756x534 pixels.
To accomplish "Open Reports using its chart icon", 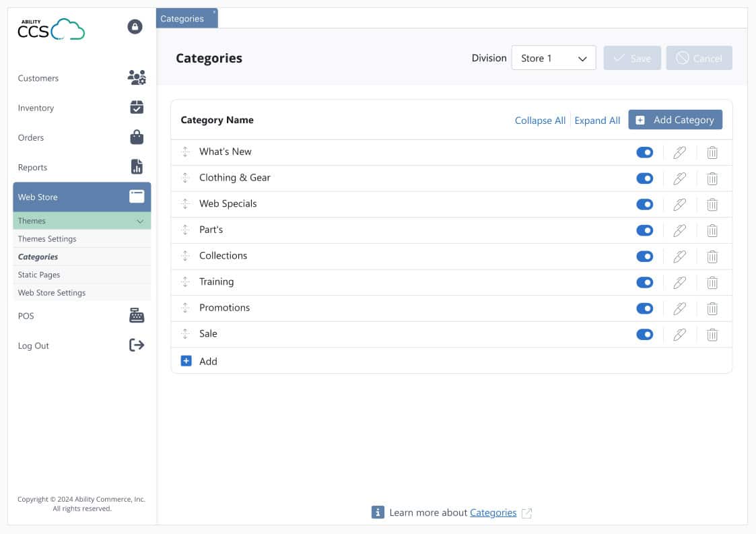I will pyautogui.click(x=137, y=166).
